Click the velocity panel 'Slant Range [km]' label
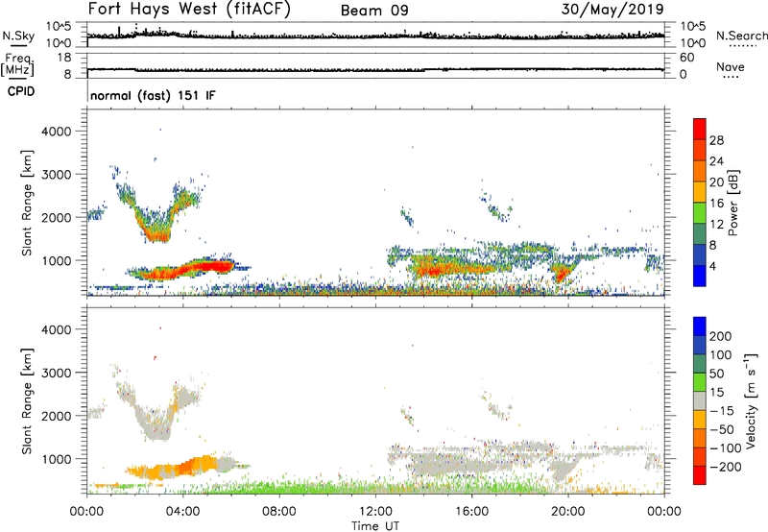The image size is (768, 532). click(27, 401)
